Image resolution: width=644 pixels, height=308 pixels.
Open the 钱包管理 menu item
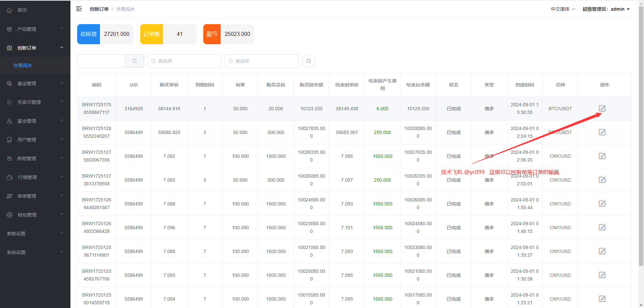(35, 215)
